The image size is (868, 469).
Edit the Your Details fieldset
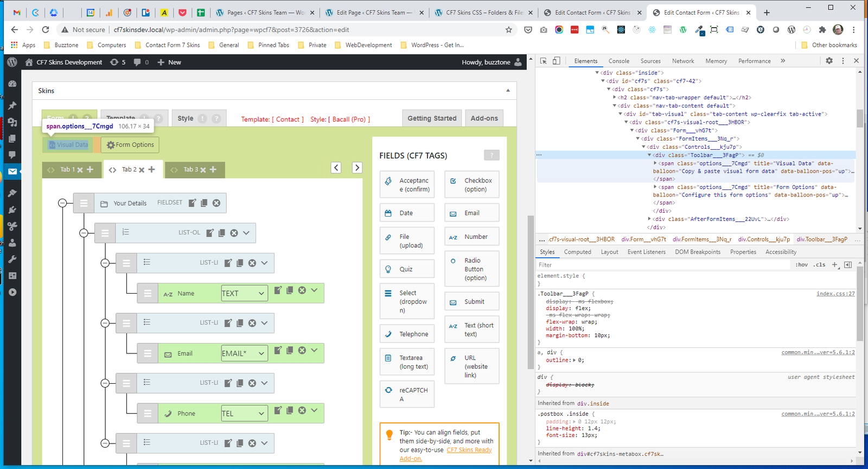[192, 203]
